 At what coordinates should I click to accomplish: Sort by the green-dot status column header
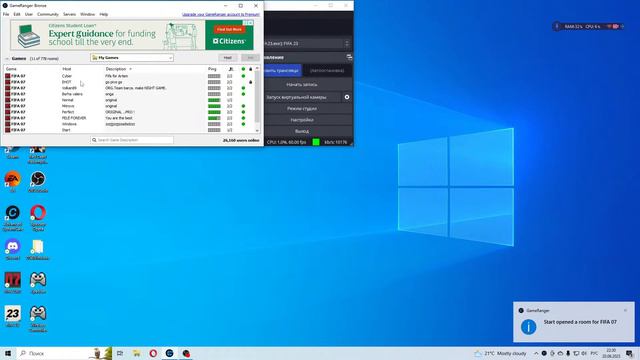pos(243,69)
